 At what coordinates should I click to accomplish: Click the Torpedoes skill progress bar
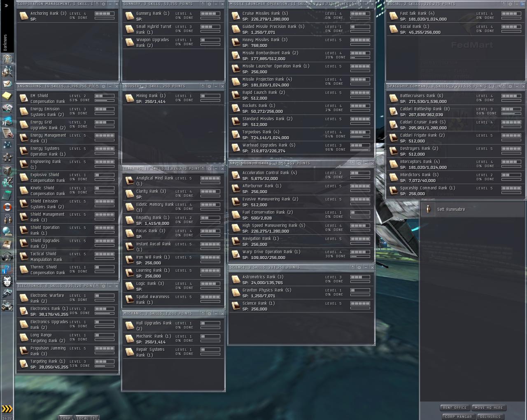(x=360, y=137)
